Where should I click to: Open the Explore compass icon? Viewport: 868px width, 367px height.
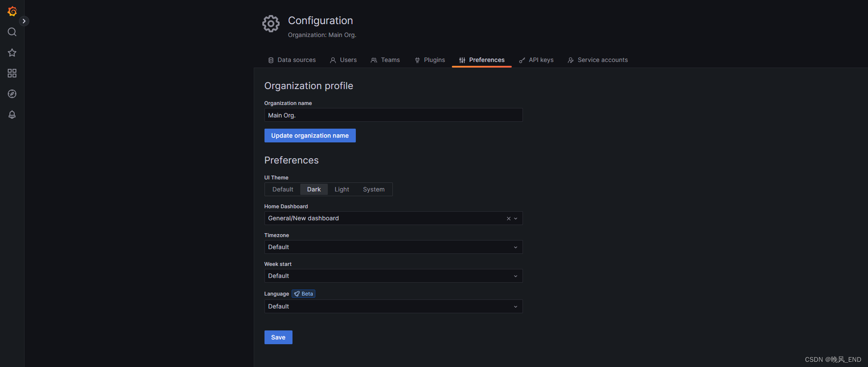tap(12, 94)
